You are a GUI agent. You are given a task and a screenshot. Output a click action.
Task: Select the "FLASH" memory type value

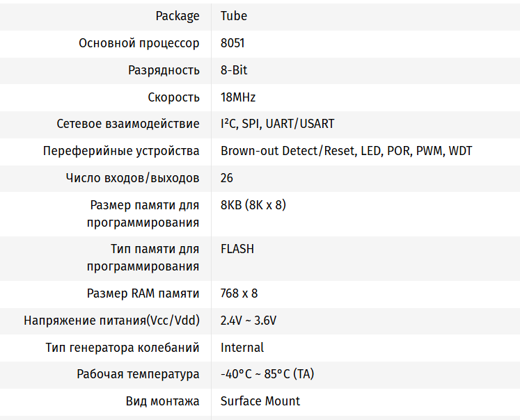[237, 249]
